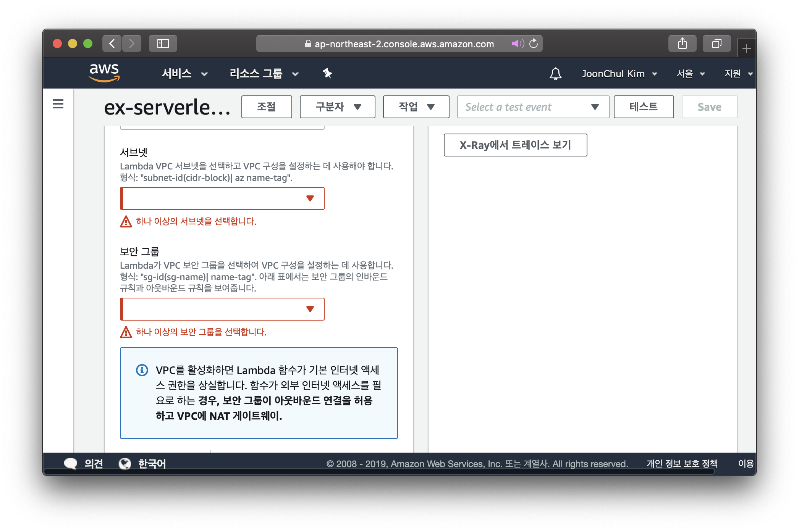
Task: Click the pin shortcut icon in navbar
Action: (327, 73)
